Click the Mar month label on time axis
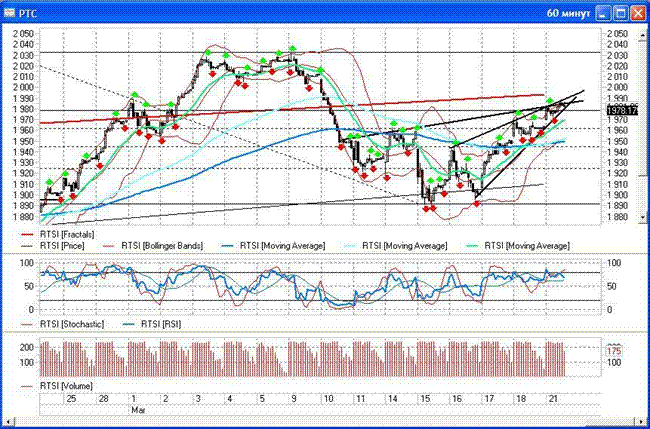Image resolution: width=650 pixels, height=429 pixels. (137, 410)
